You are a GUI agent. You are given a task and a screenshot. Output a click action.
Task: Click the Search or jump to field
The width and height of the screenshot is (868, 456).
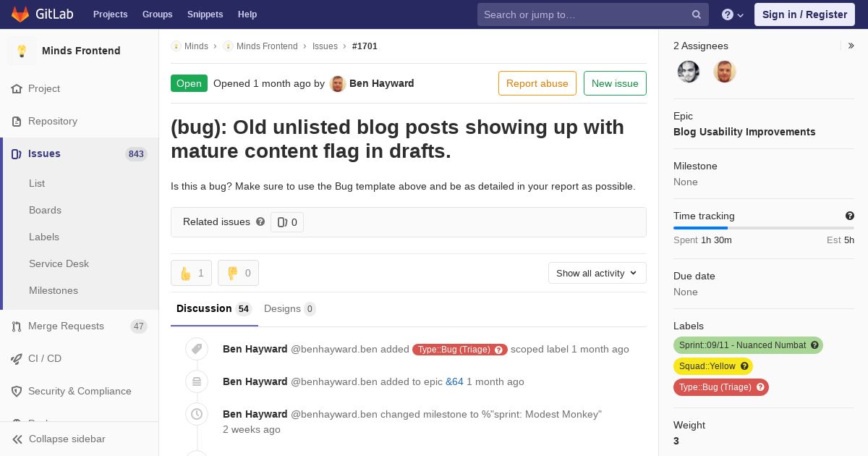pos(593,14)
